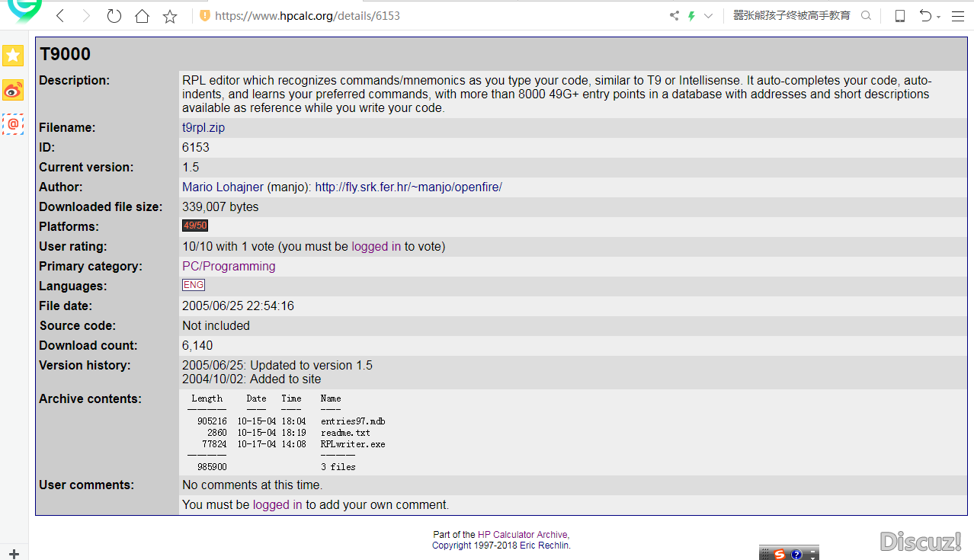
Task: Click the share icon in address bar
Action: point(674,15)
